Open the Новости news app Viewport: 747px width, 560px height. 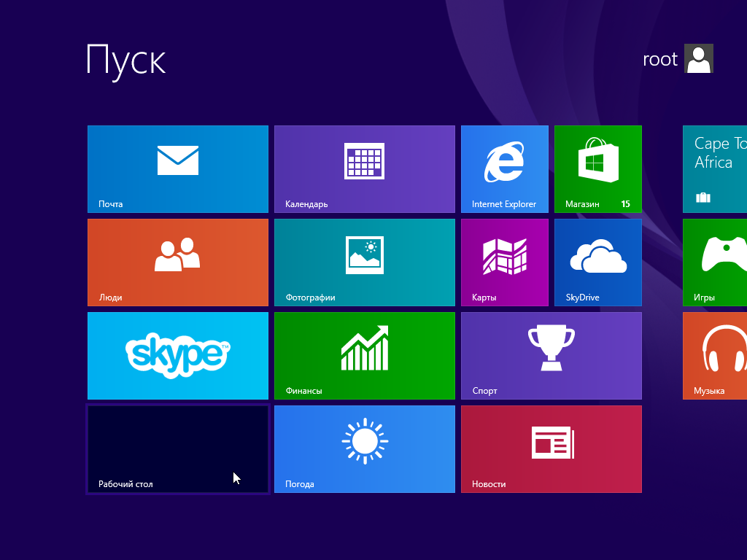551,448
